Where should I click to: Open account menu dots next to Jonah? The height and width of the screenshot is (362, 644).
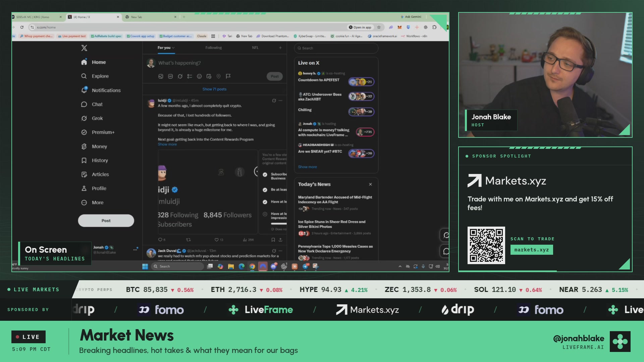pos(136,249)
